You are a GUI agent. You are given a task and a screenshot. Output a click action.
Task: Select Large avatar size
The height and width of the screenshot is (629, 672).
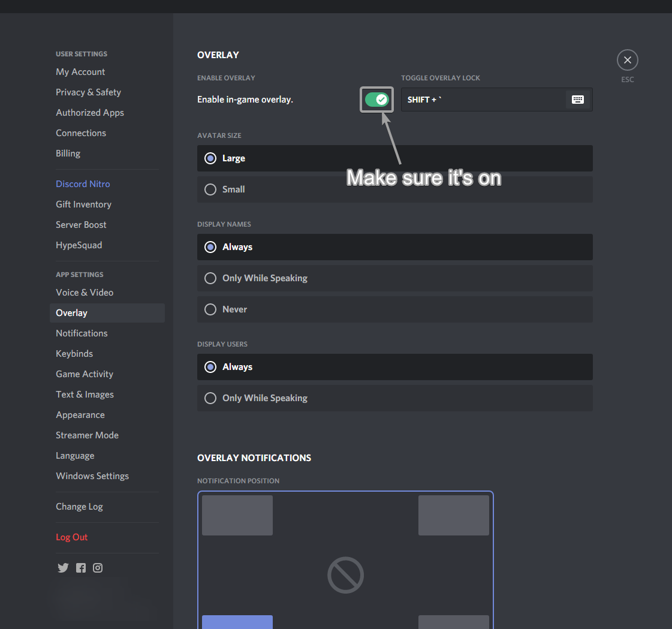[394, 158]
